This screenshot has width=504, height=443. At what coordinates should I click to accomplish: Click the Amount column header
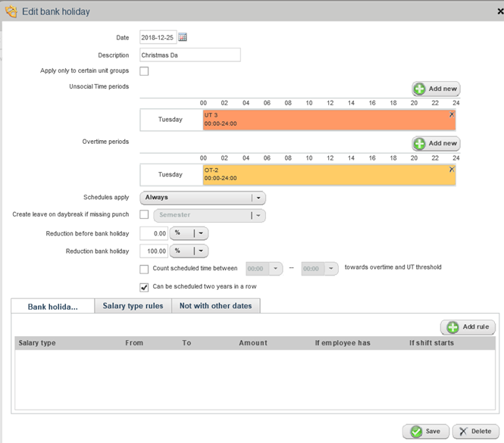(x=253, y=343)
